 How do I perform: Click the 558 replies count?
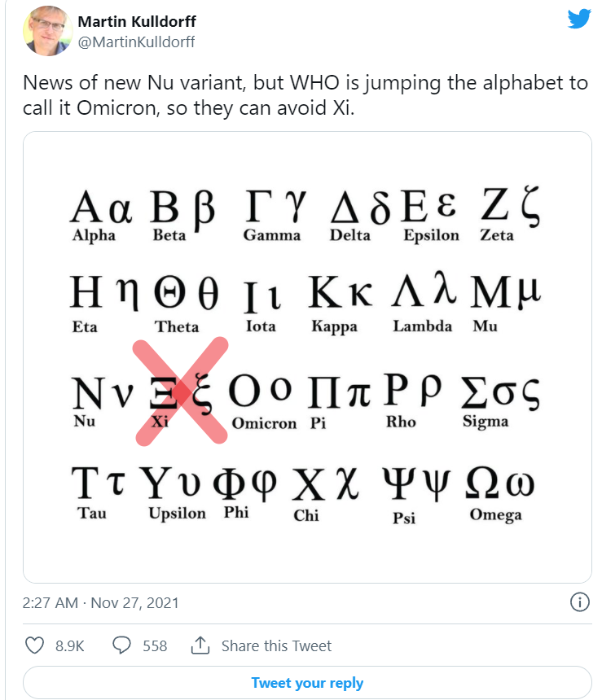[x=155, y=645]
